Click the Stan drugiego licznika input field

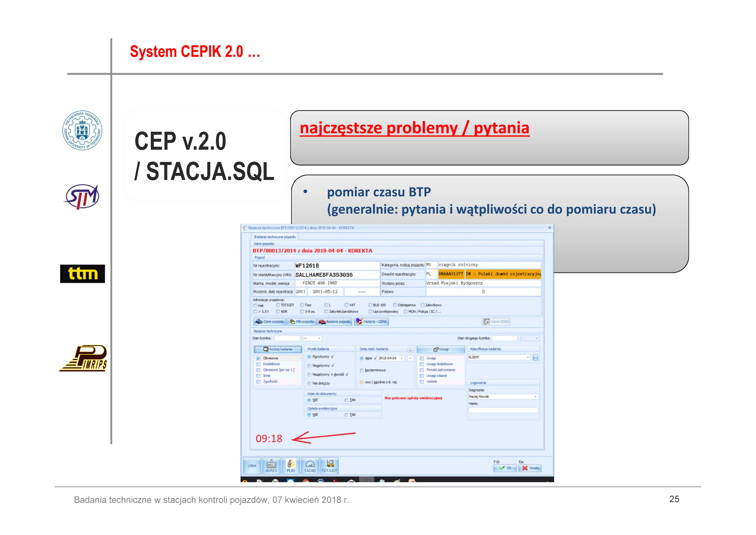coord(505,338)
